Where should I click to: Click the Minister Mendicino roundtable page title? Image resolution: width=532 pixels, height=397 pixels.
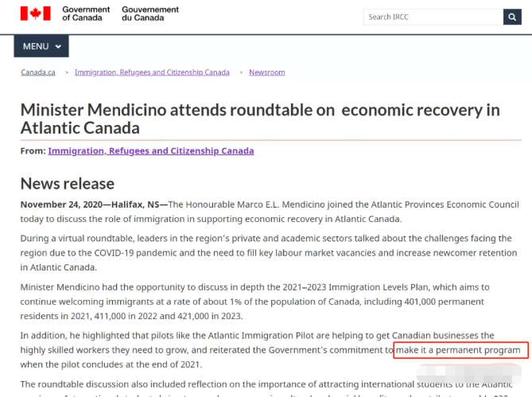tap(260, 119)
